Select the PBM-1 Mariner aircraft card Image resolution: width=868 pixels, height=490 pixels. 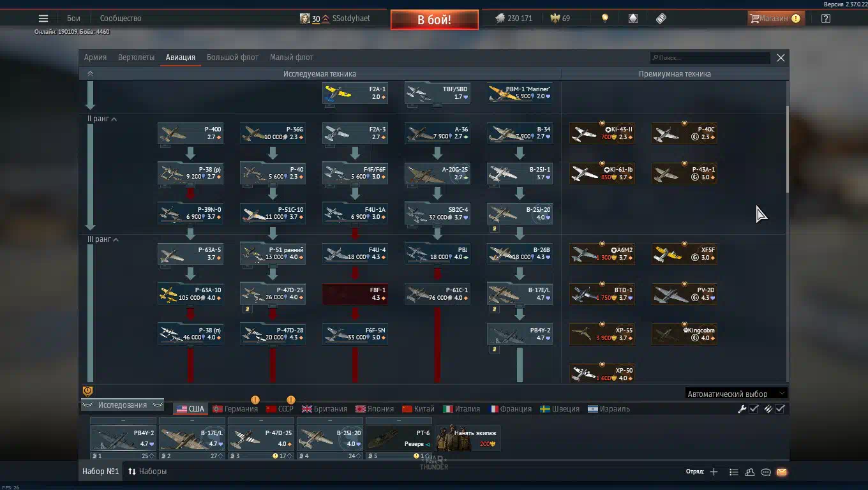pyautogui.click(x=520, y=93)
